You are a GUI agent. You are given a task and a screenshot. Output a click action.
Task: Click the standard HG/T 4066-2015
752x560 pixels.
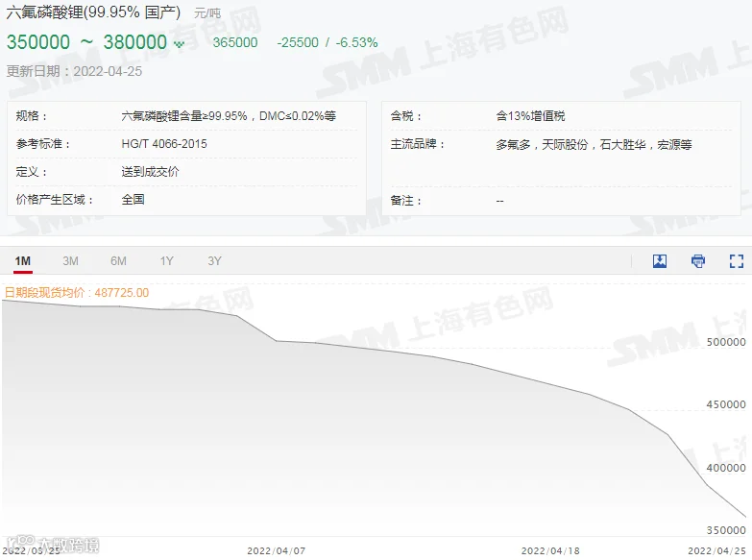tap(164, 144)
